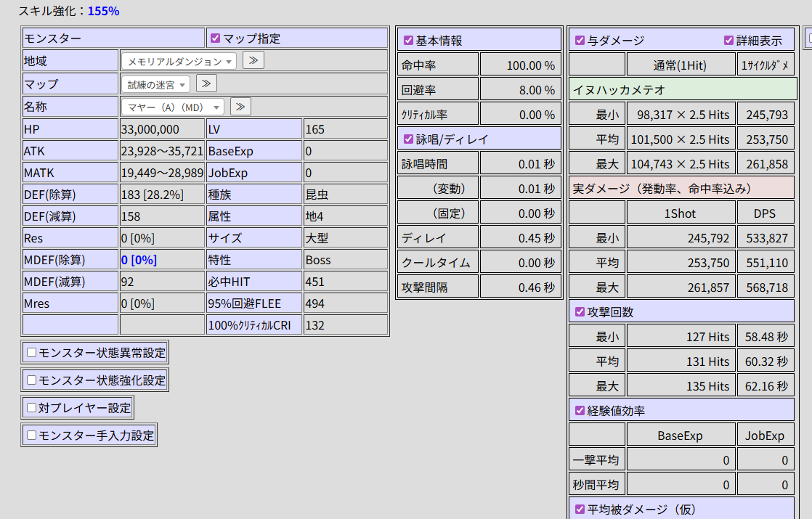Check the 対プレイヤー設定 checkbox

32,408
